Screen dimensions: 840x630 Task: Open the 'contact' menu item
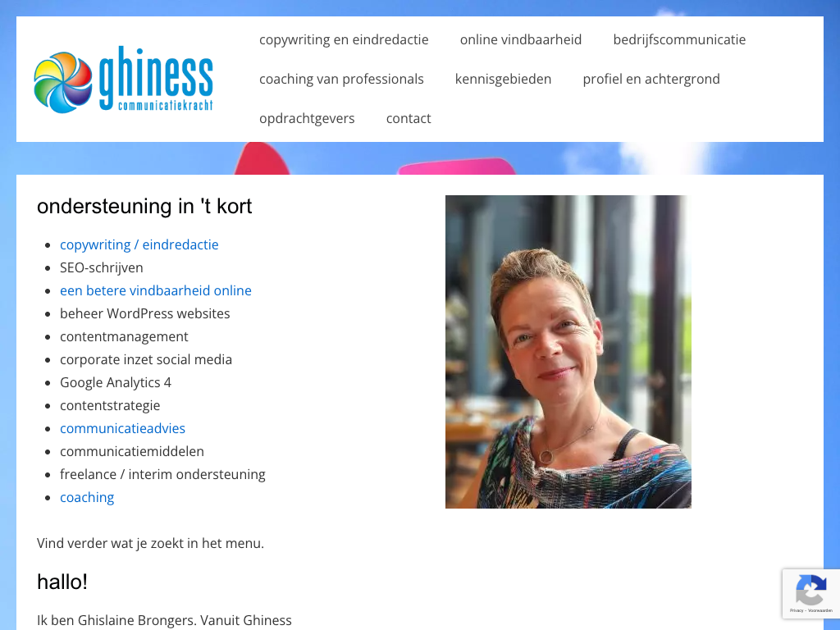point(409,118)
